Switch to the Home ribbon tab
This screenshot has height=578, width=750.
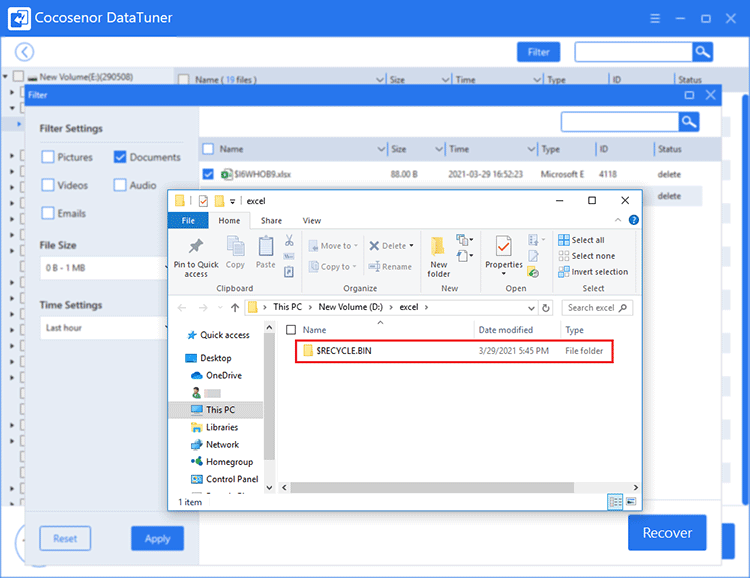(229, 221)
